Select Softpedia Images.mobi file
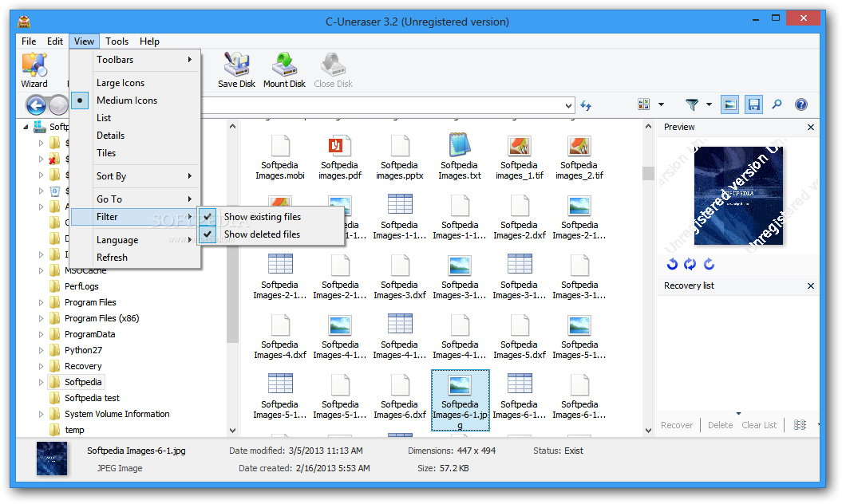Viewport: 842px width, 504px height. [x=280, y=157]
